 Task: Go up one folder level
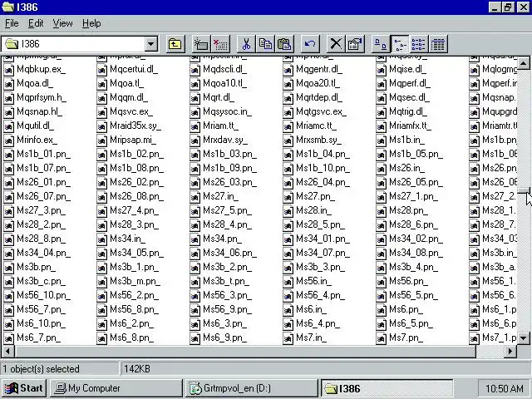pos(175,44)
